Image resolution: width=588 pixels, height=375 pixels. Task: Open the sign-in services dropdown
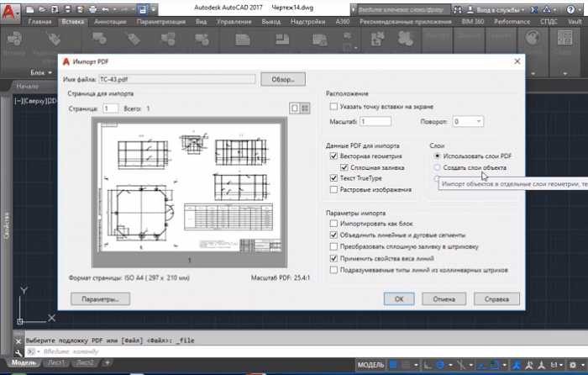[x=522, y=10]
